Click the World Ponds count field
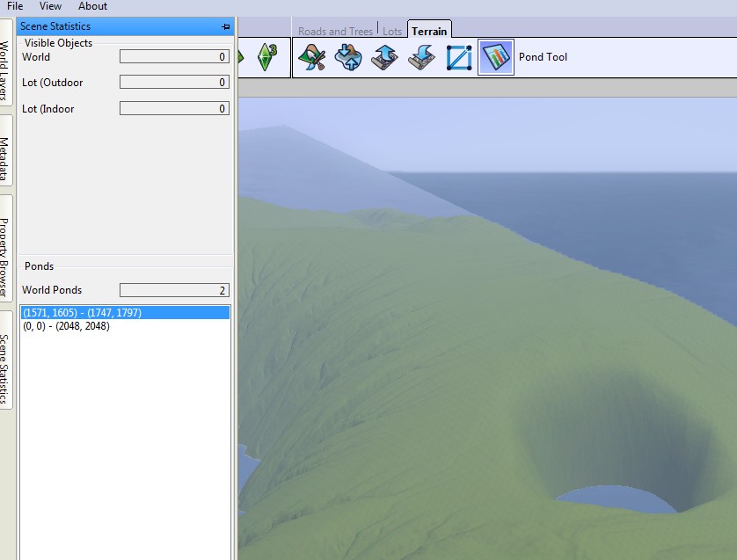737x560 pixels. pyautogui.click(x=174, y=290)
